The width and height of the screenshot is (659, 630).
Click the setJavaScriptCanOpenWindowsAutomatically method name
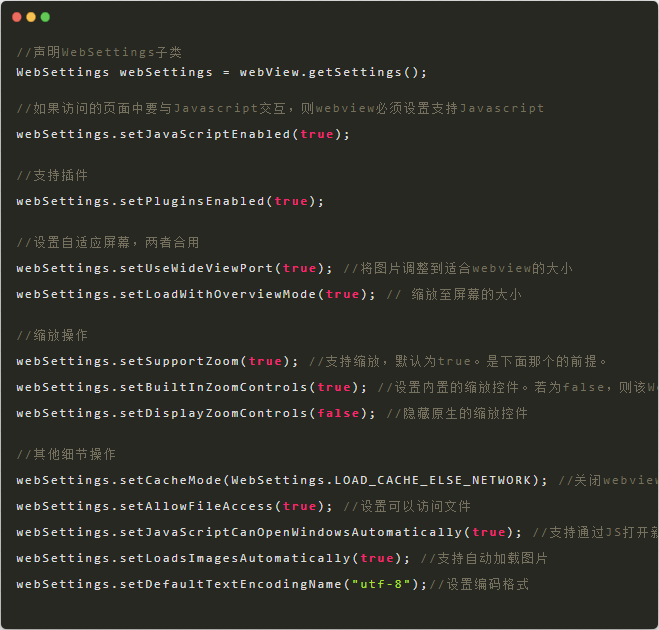tap(290, 532)
